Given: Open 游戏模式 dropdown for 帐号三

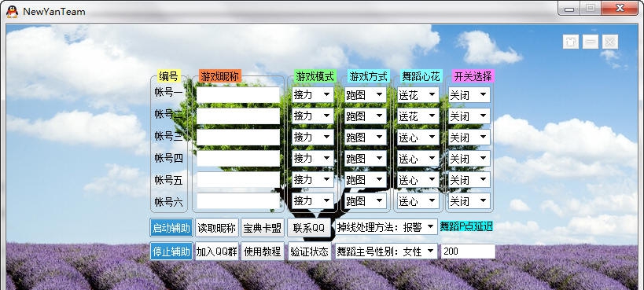Looking at the screenshot, I should click(312, 138).
